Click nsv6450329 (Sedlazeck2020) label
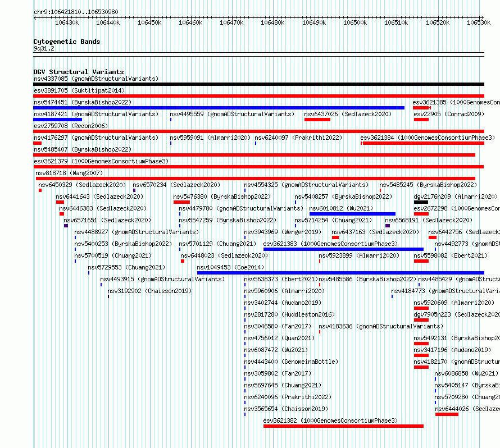500x448 pixels. (x=82, y=185)
